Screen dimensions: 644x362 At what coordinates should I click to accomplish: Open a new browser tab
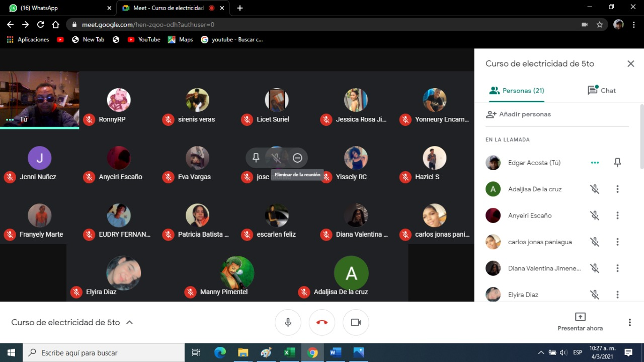click(240, 8)
